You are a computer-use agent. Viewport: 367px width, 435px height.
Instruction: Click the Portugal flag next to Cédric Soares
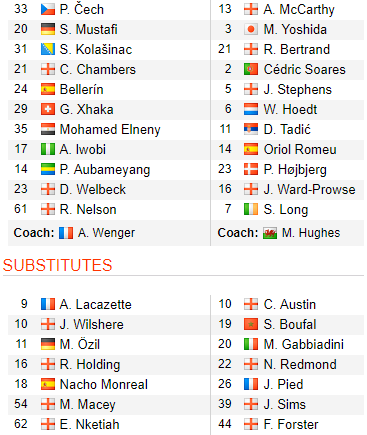click(251, 69)
